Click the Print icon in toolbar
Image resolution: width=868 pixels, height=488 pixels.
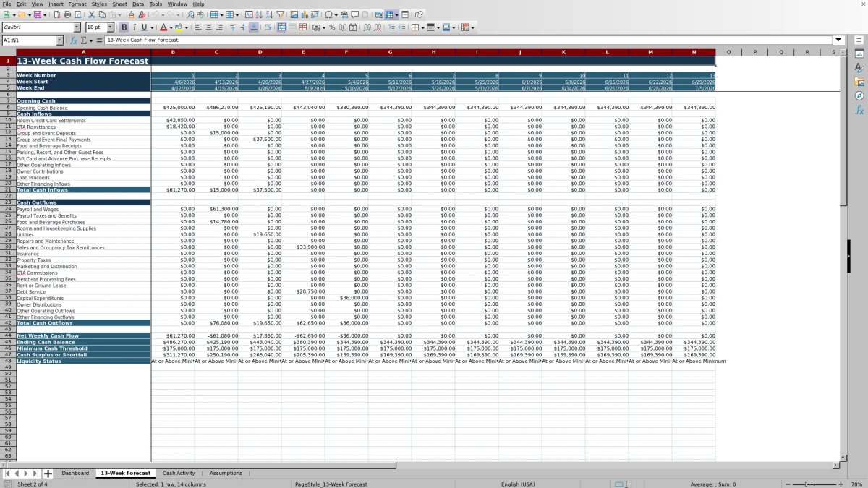tap(67, 14)
